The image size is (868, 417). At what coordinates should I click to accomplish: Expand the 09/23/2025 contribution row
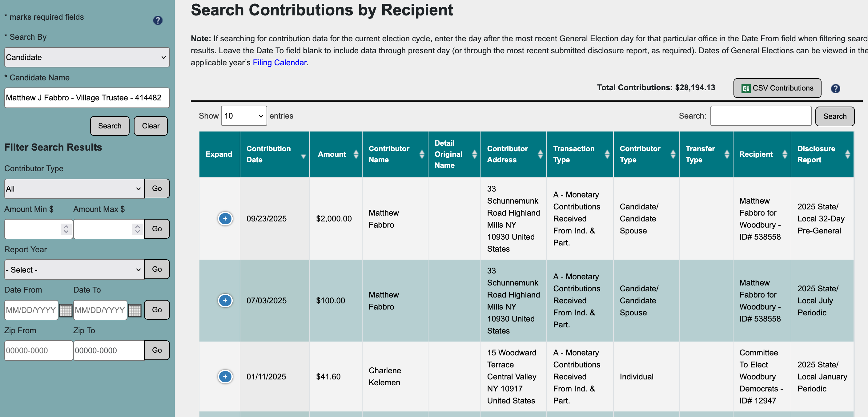click(225, 218)
